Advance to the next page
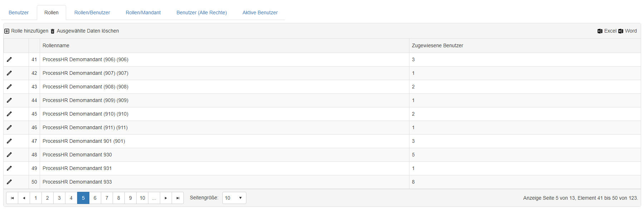 (166, 198)
